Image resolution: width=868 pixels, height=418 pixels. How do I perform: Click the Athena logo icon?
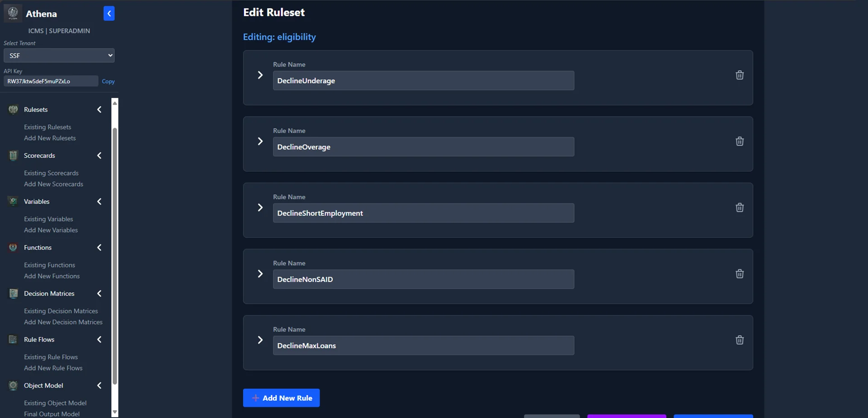[x=13, y=13]
